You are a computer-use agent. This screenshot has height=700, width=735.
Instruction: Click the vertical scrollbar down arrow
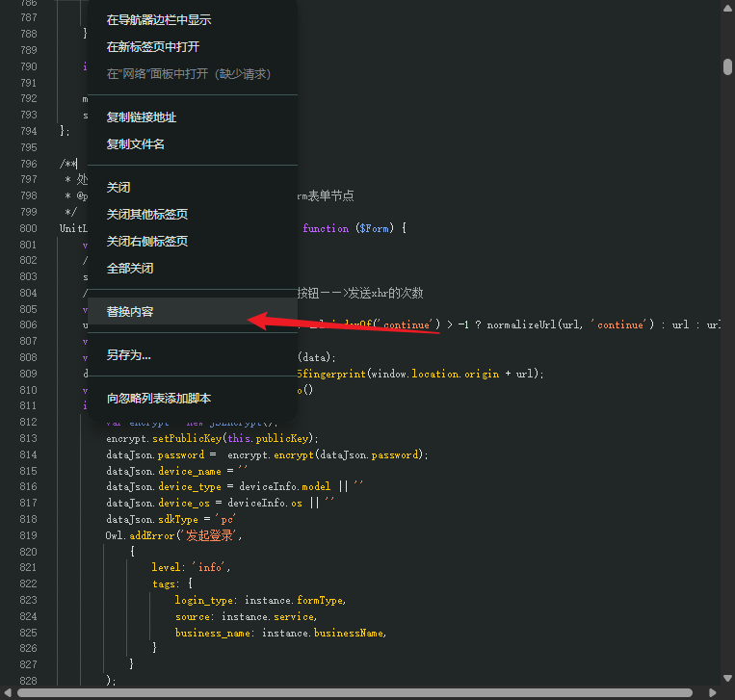(727, 678)
